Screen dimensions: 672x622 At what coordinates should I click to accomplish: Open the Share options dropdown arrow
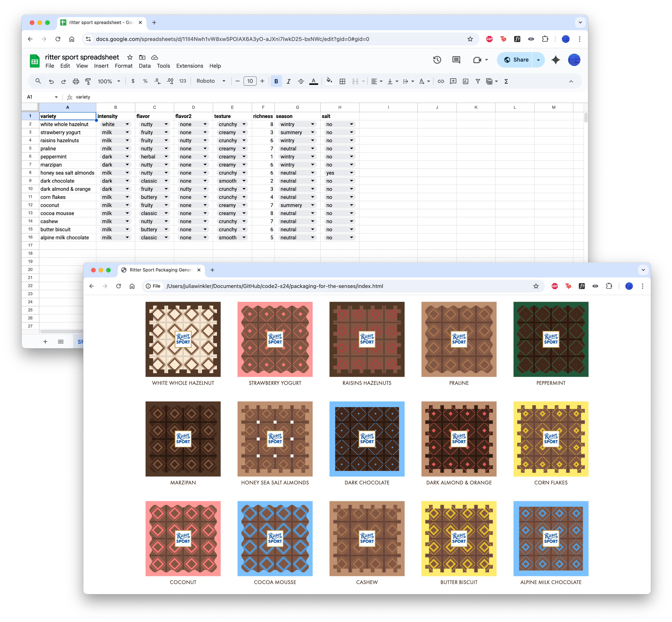click(x=538, y=60)
